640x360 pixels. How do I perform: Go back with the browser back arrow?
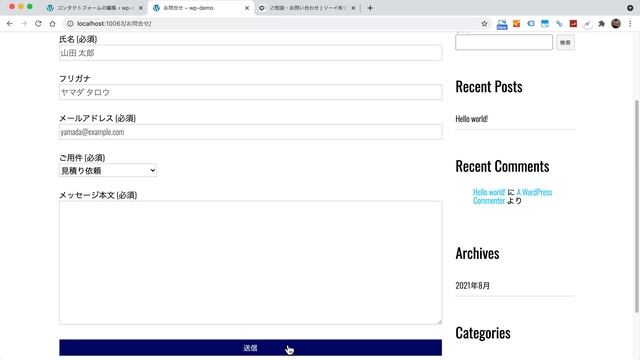(x=10, y=24)
